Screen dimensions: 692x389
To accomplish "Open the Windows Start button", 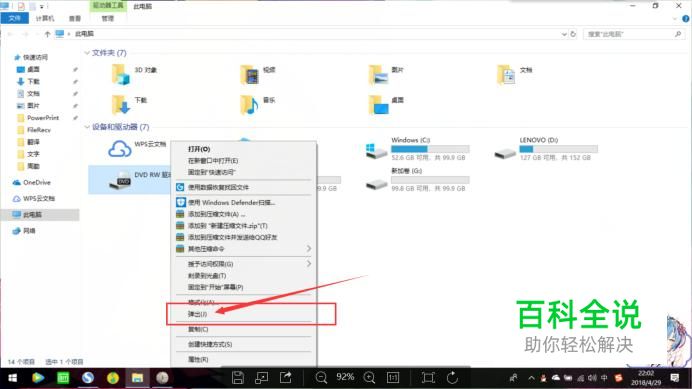I will click(12, 378).
